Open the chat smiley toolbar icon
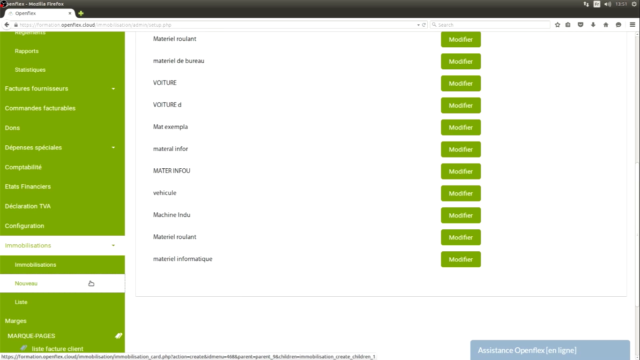640x360 pixels. 618,25
